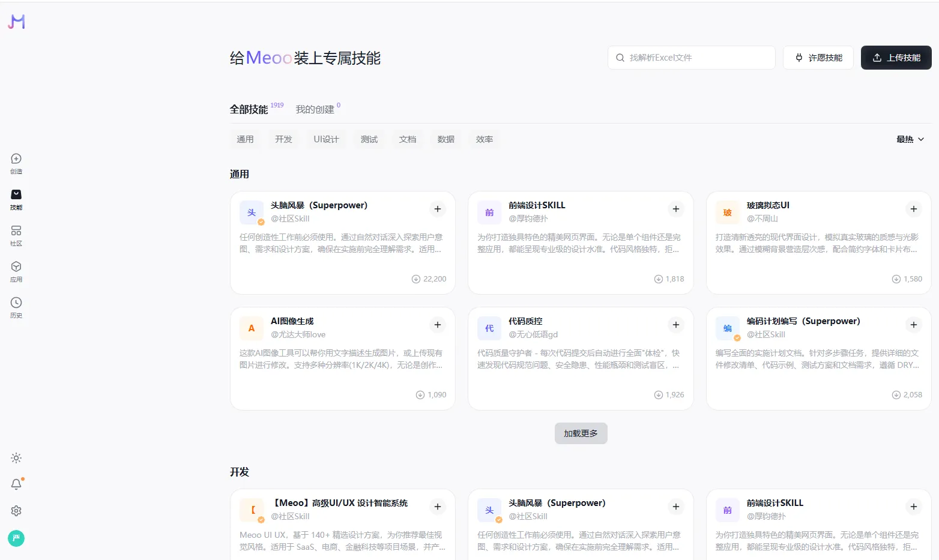The image size is (939, 560).
Task: Add the 头脑风暴 (Superpower) skill under 通用
Action: [438, 209]
